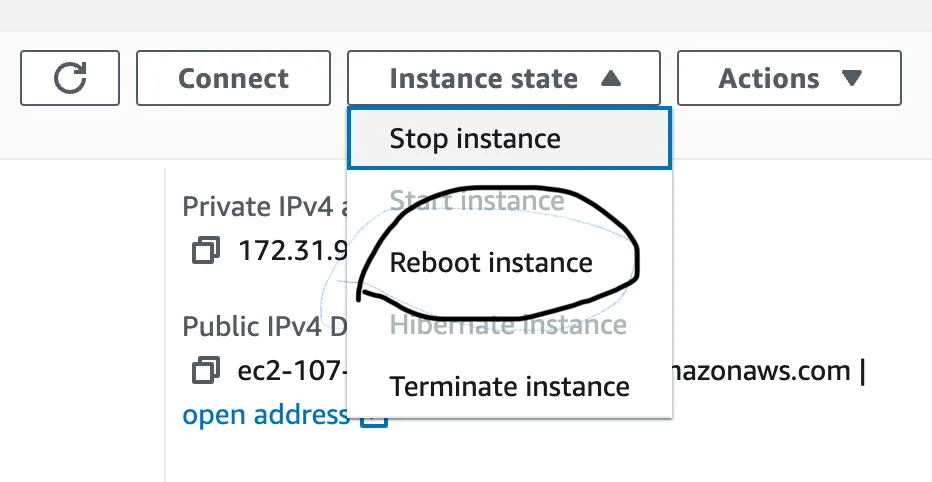Click the upward triangle on Instance state

(612, 79)
